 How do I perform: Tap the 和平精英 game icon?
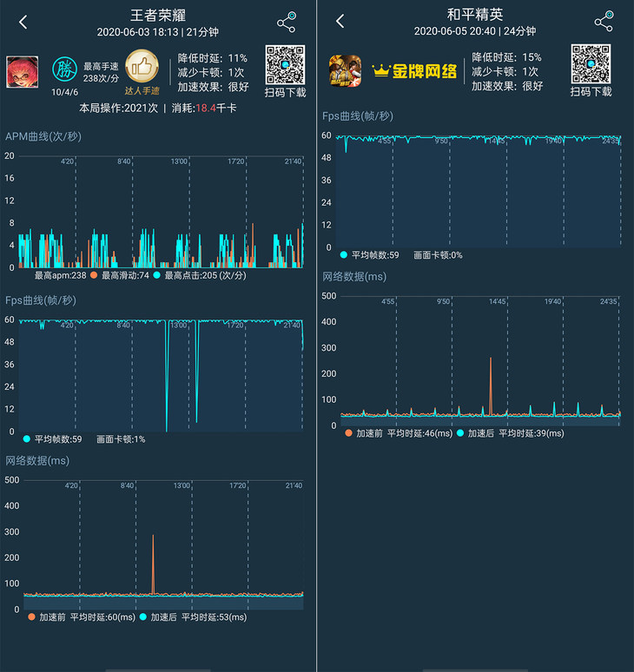[345, 71]
